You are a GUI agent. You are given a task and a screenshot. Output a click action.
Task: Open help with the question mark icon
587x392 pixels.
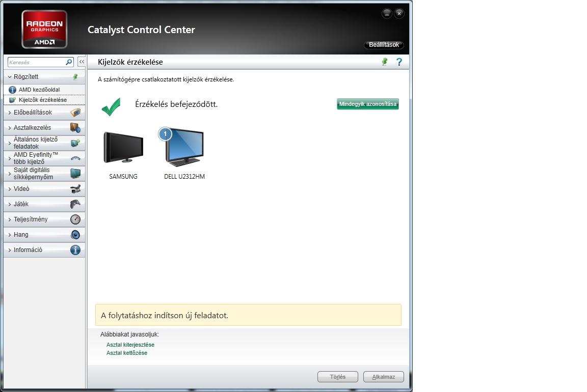[x=399, y=62]
